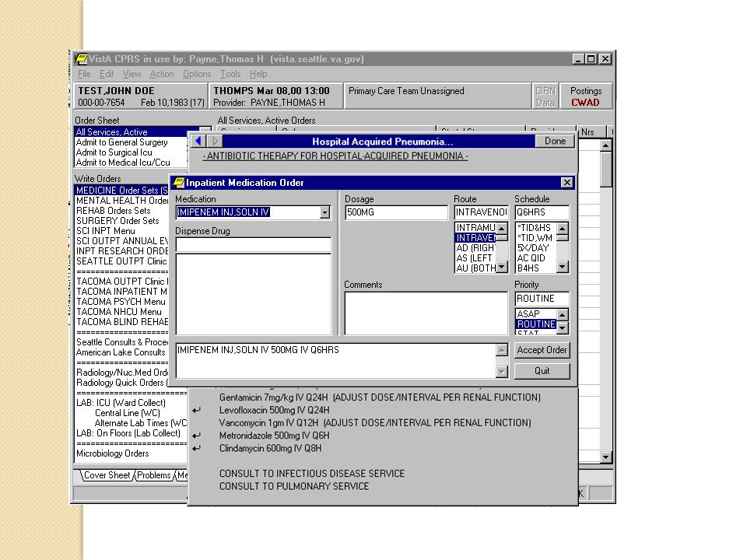Select TACOMA PSYCH Menu in Write Orders
The height and width of the screenshot is (560, 747).
pos(121,302)
